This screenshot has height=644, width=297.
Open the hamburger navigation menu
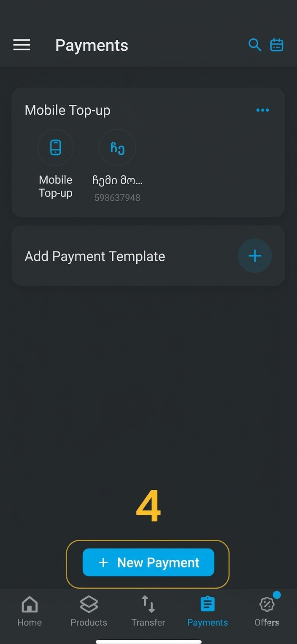pos(22,45)
